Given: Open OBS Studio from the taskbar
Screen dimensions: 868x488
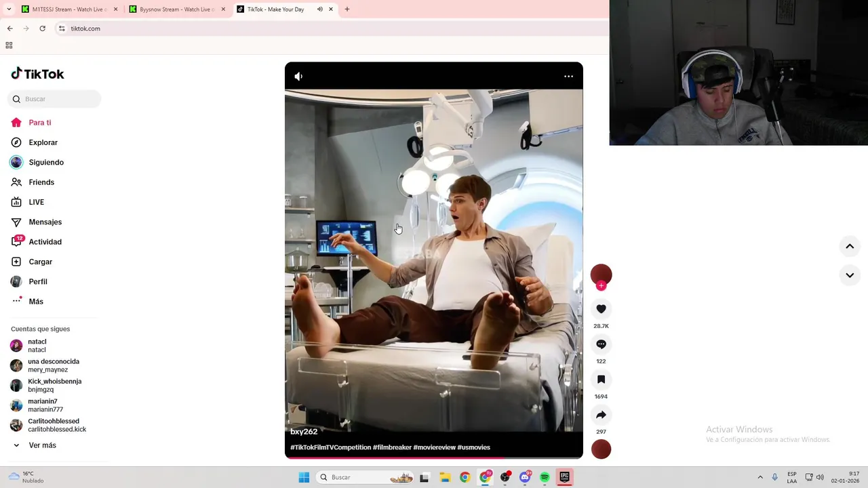Looking at the screenshot, I should click(505, 477).
